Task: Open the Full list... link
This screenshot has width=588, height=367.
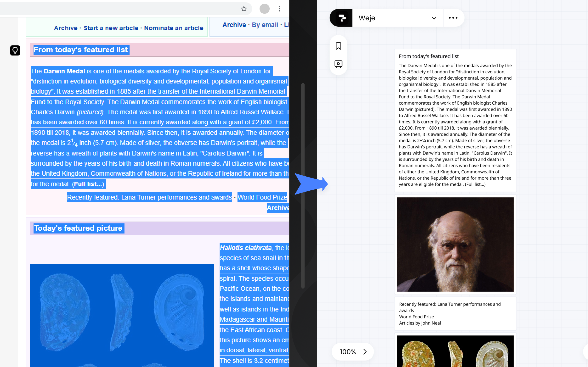Action: [x=88, y=184]
